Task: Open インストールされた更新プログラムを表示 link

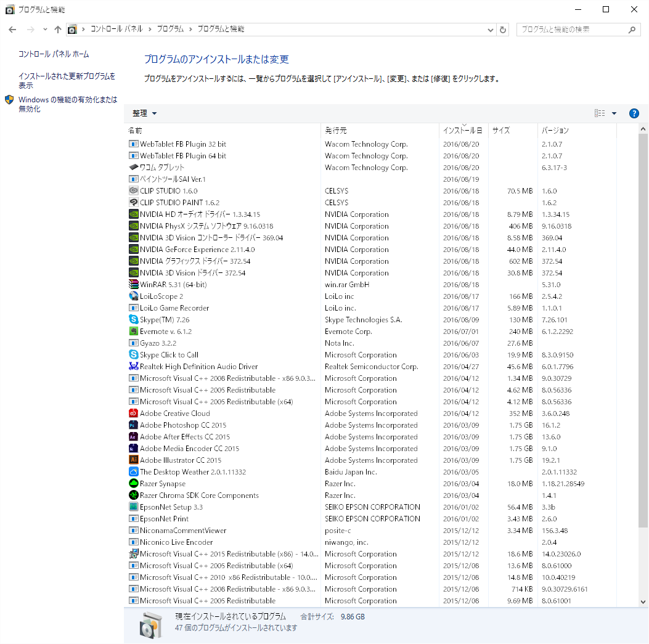Action: pos(67,81)
